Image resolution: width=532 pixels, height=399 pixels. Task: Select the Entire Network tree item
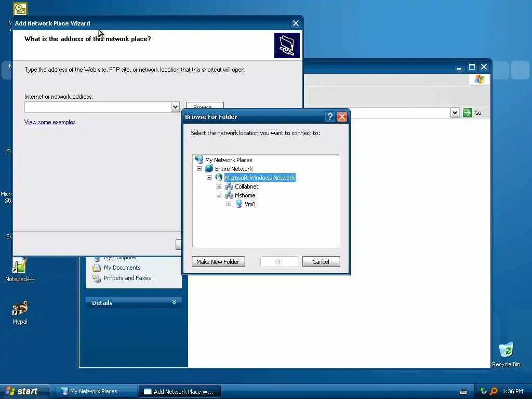pyautogui.click(x=233, y=169)
